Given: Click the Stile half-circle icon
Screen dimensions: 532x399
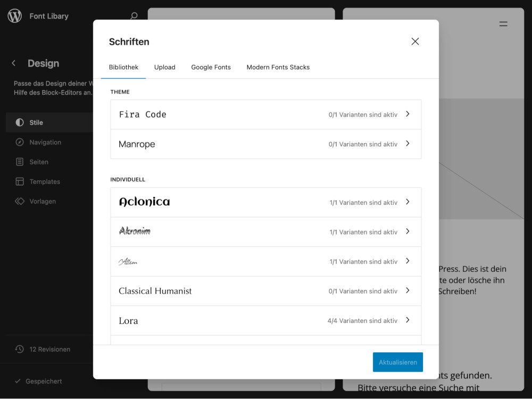Looking at the screenshot, I should pyautogui.click(x=20, y=122).
